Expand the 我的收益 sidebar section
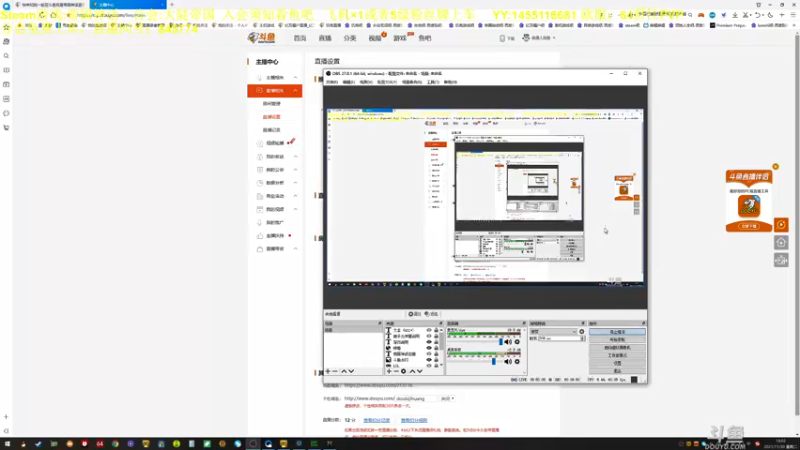Image resolution: width=800 pixels, height=450 pixels. point(275,157)
